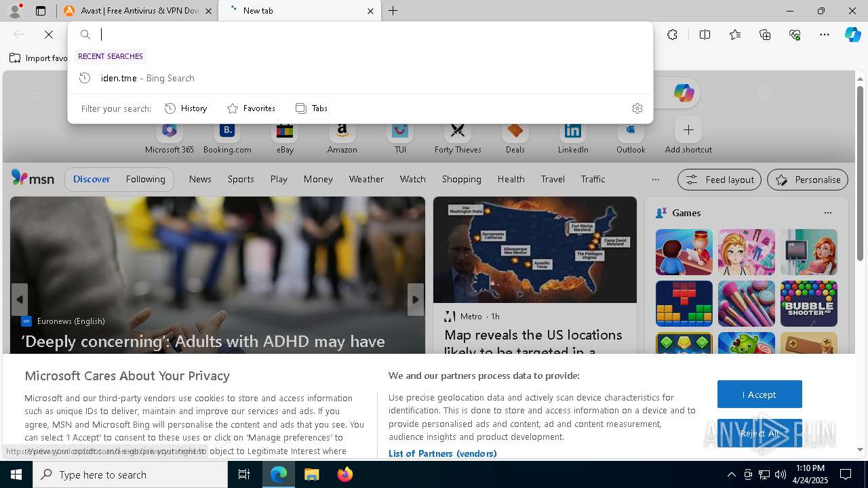Go to next carousel story arrow
The width and height of the screenshot is (868, 488).
[x=415, y=300]
